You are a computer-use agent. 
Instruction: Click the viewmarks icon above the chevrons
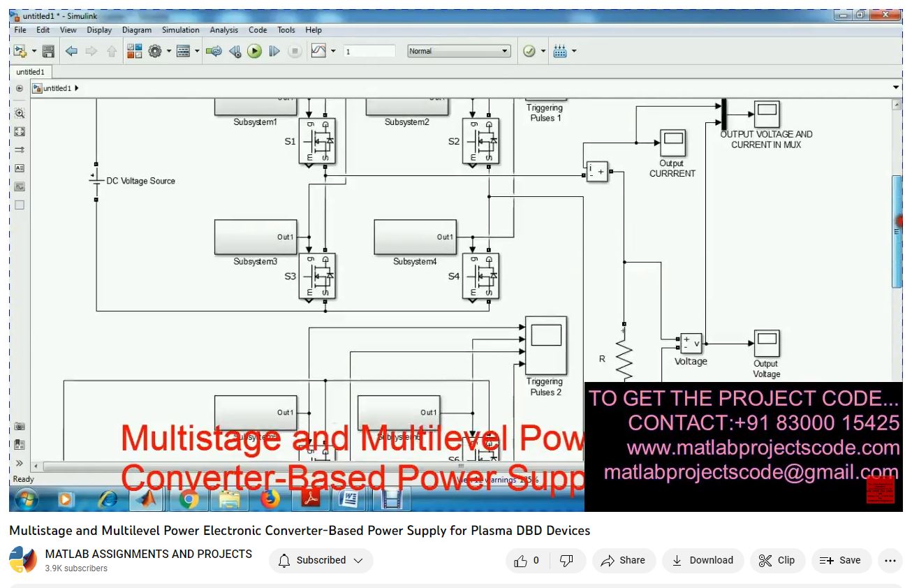[x=20, y=444]
